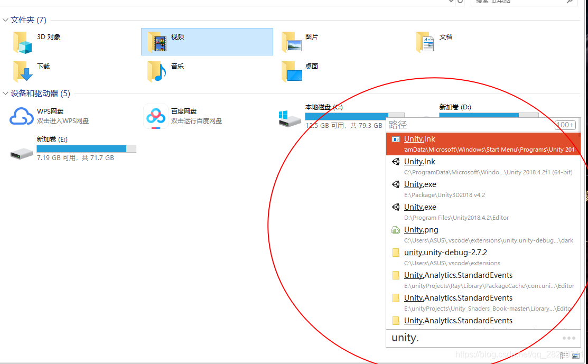Image resolution: width=588 pixels, height=364 pixels.
Task: Open the unity.unity-debug-2.7.2 folder result
Action: coord(483,257)
